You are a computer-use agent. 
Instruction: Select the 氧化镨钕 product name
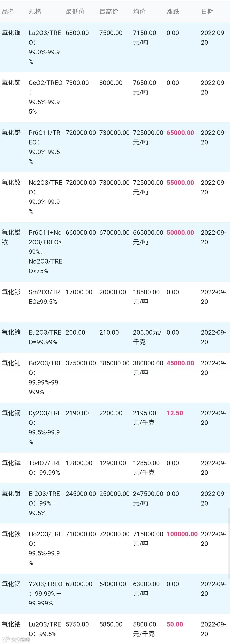coord(11,237)
